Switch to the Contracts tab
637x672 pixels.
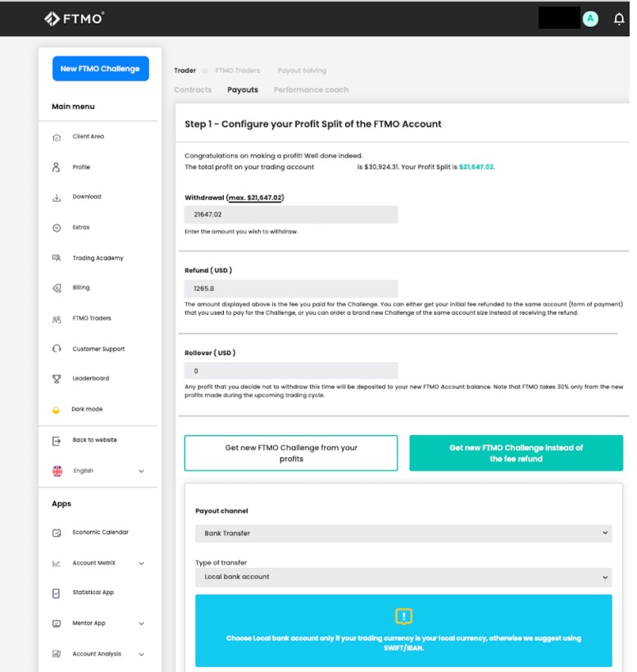(x=193, y=89)
